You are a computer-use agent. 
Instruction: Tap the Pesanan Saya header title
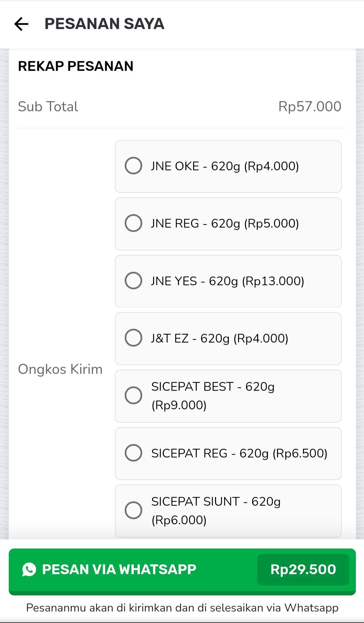point(104,24)
